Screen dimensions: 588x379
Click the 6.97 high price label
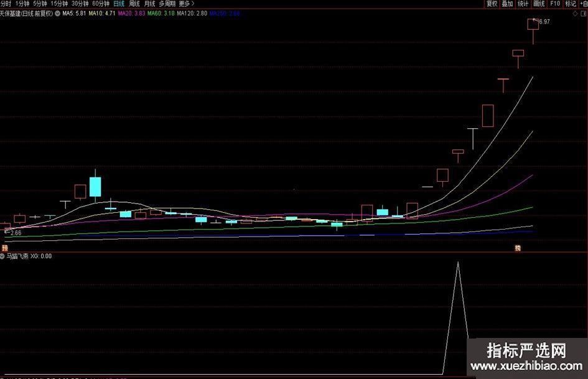(x=544, y=22)
